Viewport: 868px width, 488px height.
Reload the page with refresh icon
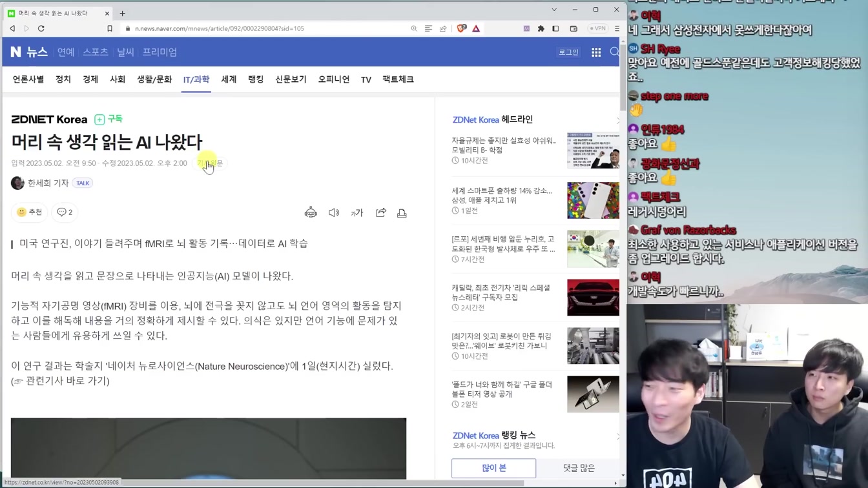point(41,28)
